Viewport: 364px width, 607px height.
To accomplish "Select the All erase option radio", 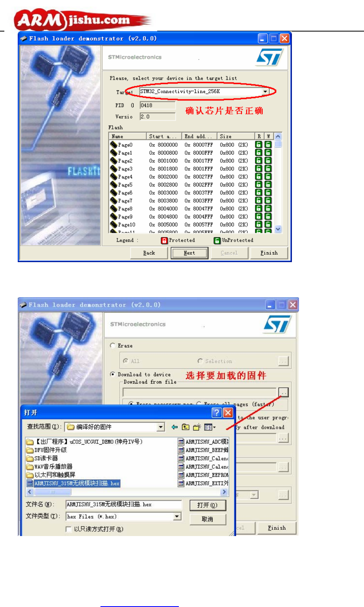I will tap(126, 361).
